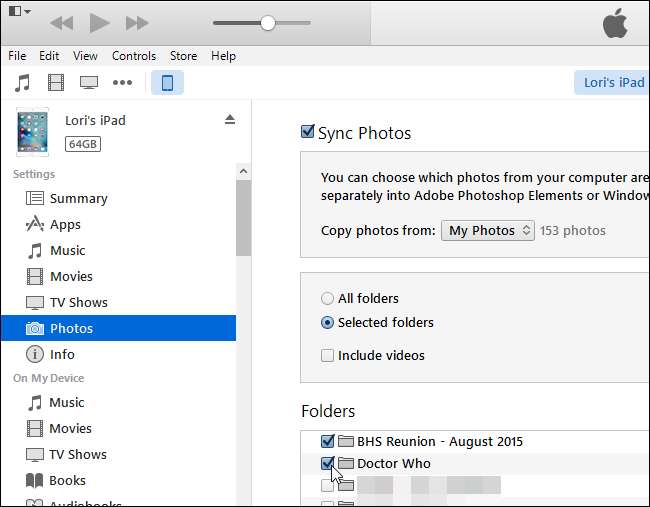
Task: Open the TV Shows monitor icon
Action: (89, 82)
